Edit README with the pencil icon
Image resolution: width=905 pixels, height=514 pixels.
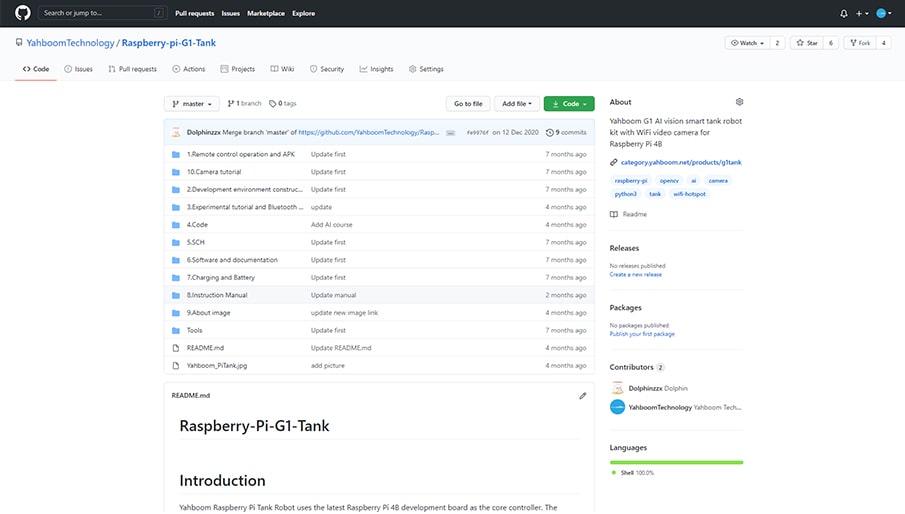point(583,396)
